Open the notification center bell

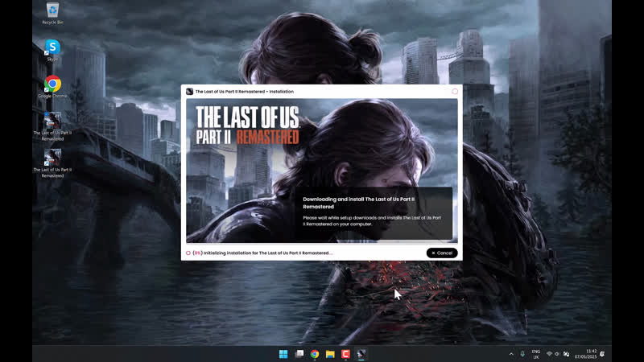pyautogui.click(x=602, y=354)
